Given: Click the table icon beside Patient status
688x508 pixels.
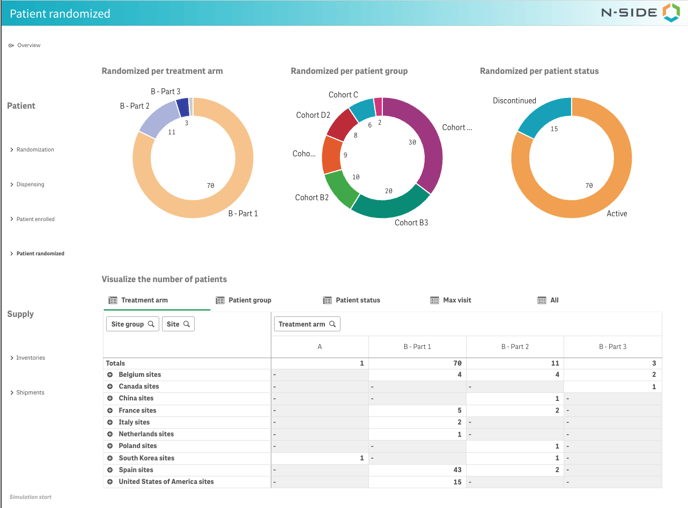Looking at the screenshot, I should tap(327, 300).
